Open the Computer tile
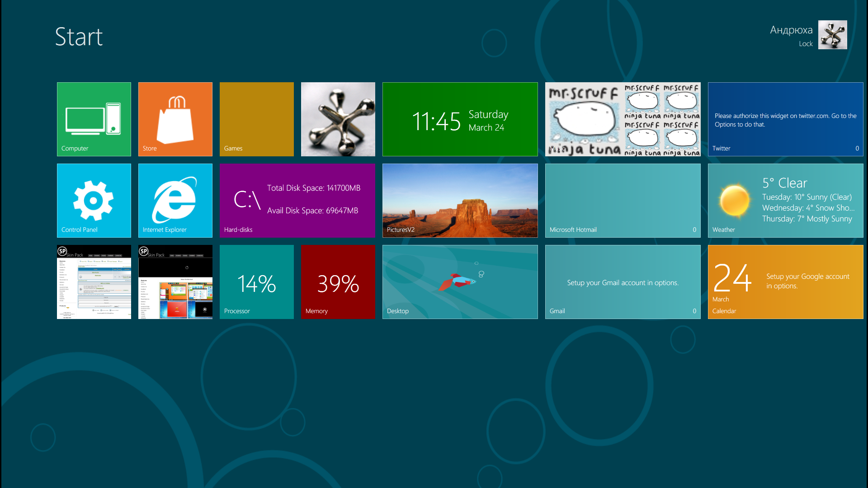The height and width of the screenshot is (488, 868). point(94,119)
